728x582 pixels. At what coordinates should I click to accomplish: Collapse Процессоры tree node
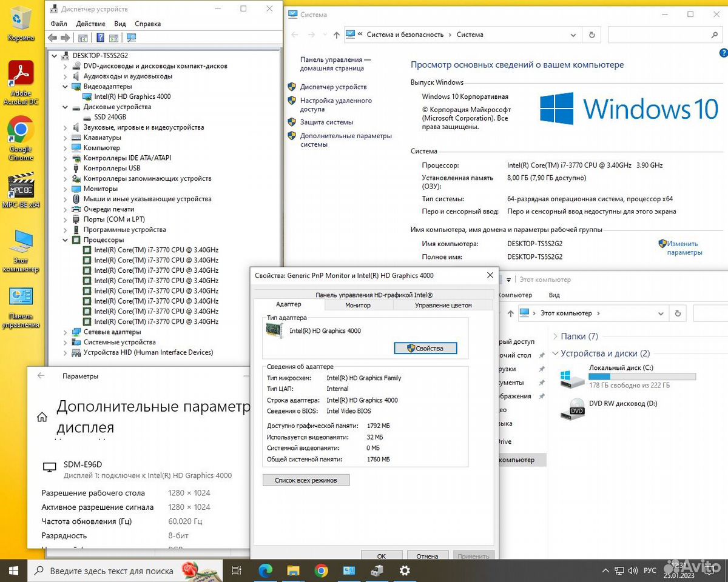[x=66, y=240]
